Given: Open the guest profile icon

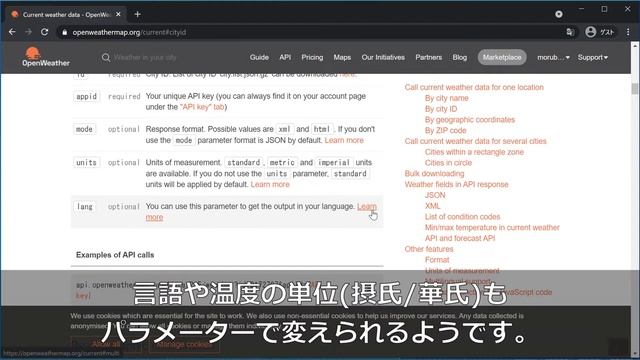Looking at the screenshot, I should pos(590,32).
